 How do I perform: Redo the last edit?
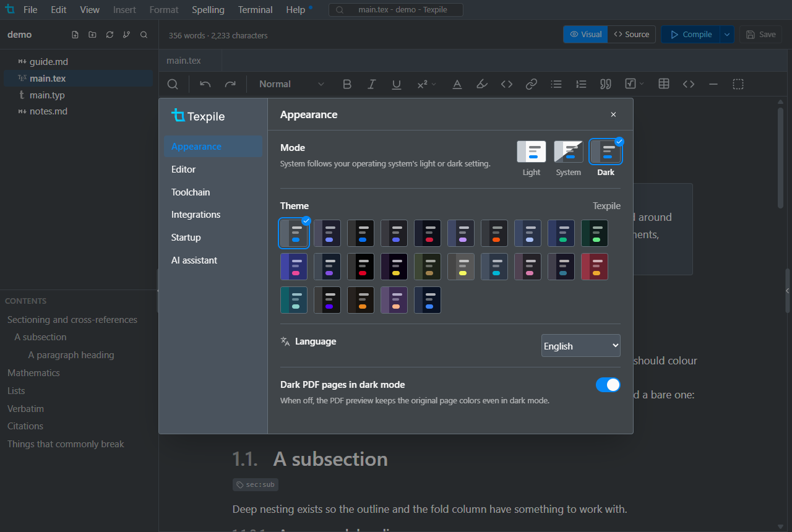tap(230, 84)
